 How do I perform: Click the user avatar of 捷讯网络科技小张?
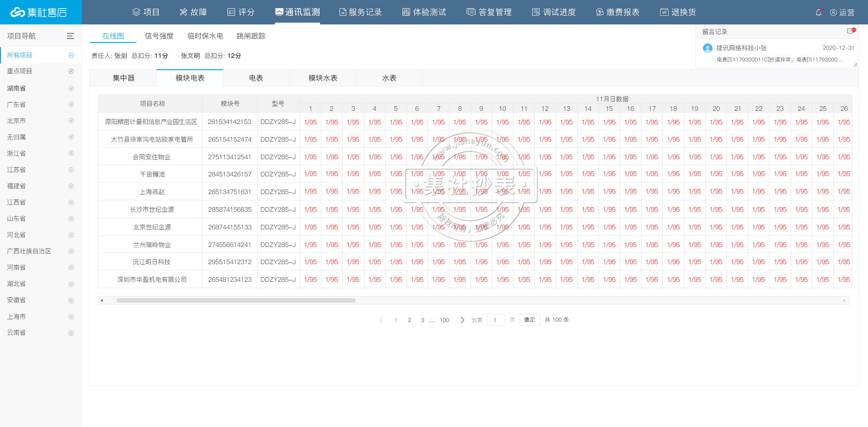[708, 48]
